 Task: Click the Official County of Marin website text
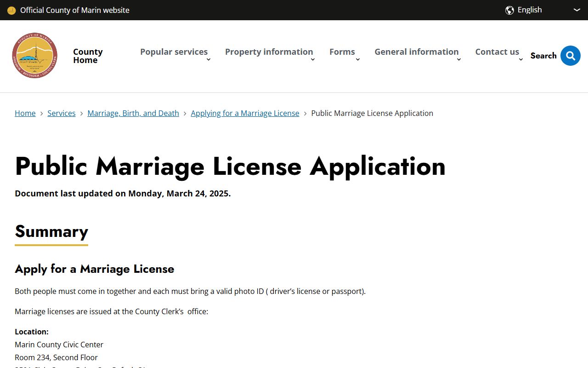(75, 10)
